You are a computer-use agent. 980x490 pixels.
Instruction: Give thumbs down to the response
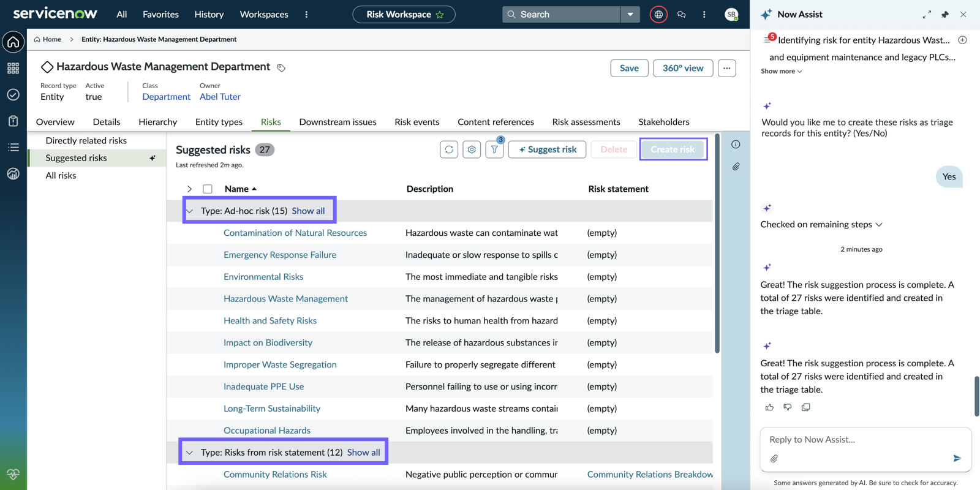(788, 407)
